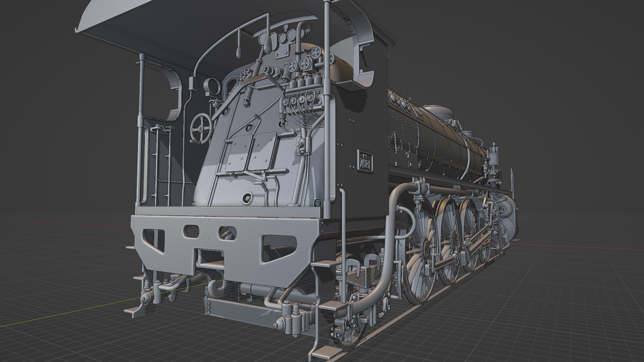Click the round handwheel inside the cab
Screen dimensions: 644x362
(201, 129)
